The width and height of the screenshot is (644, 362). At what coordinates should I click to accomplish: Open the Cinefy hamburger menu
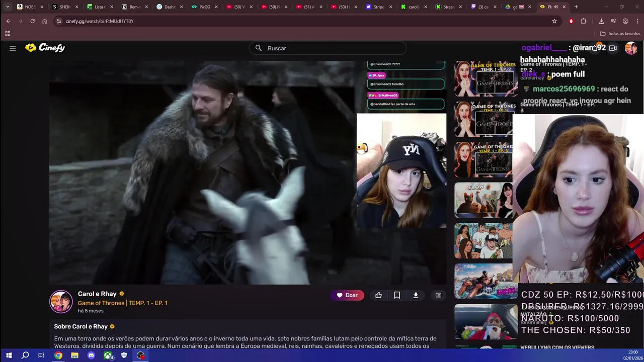13,48
